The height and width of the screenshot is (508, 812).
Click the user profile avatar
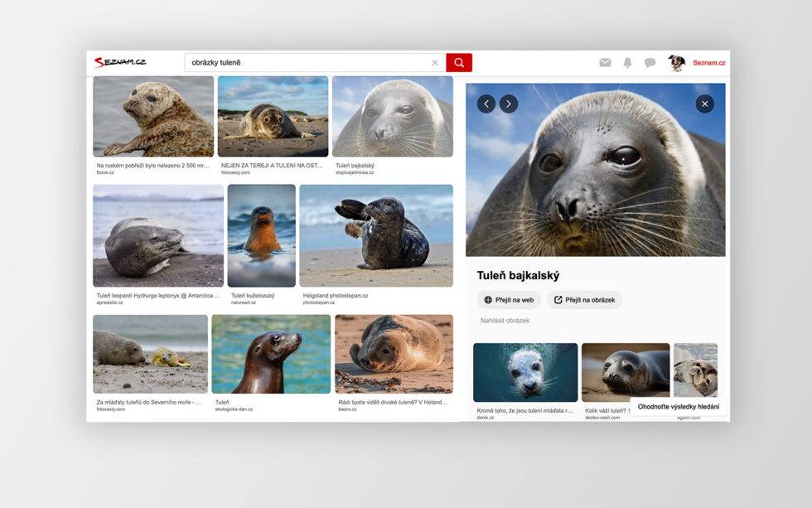coord(677,63)
